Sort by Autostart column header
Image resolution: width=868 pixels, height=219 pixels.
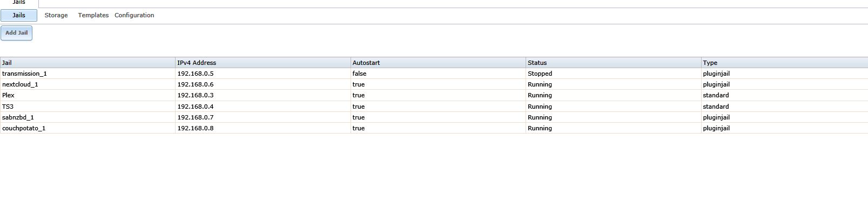(438, 63)
